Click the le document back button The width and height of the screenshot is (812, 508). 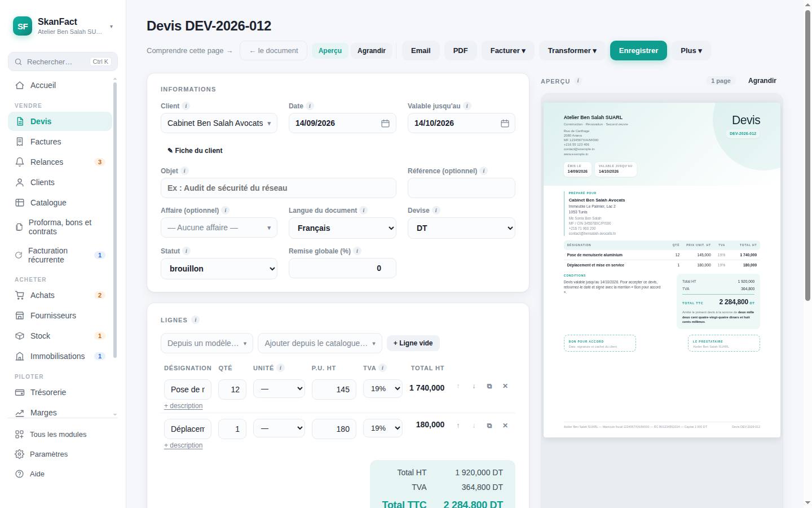(273, 51)
